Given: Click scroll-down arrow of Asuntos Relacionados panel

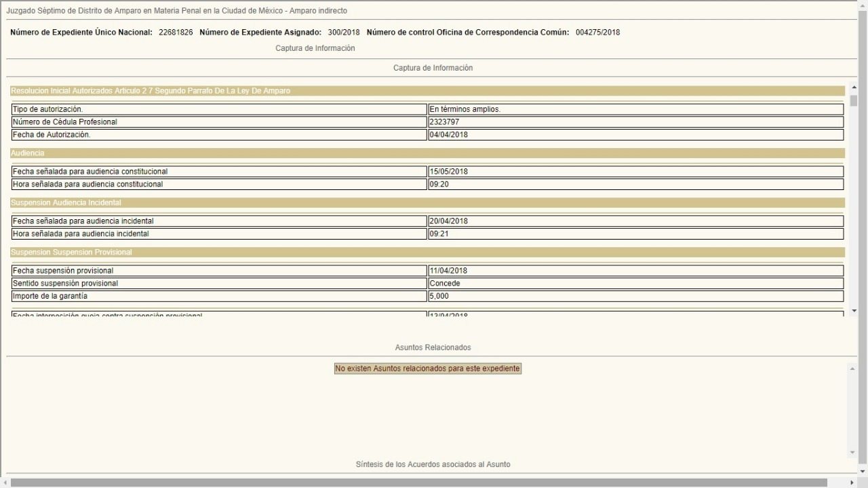Looking at the screenshot, I should (x=852, y=453).
